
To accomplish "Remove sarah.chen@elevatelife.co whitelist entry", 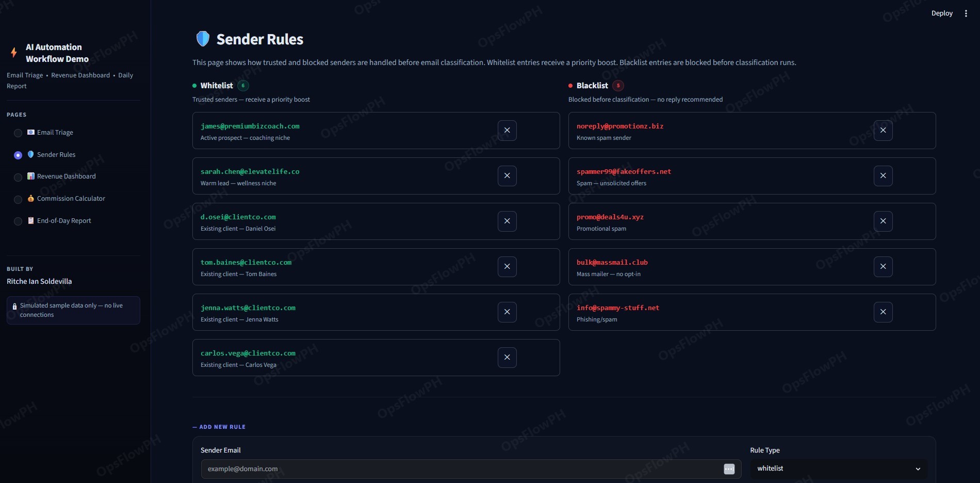I will (x=507, y=176).
